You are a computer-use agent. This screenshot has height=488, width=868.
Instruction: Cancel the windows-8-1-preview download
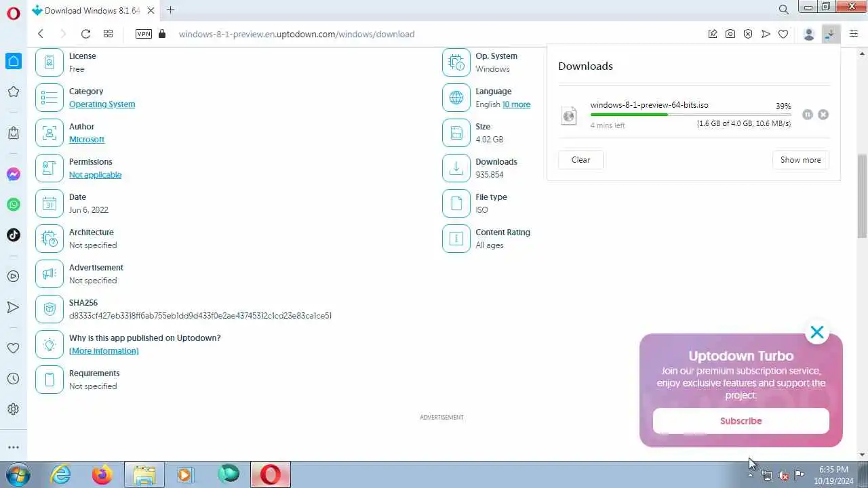coord(823,115)
